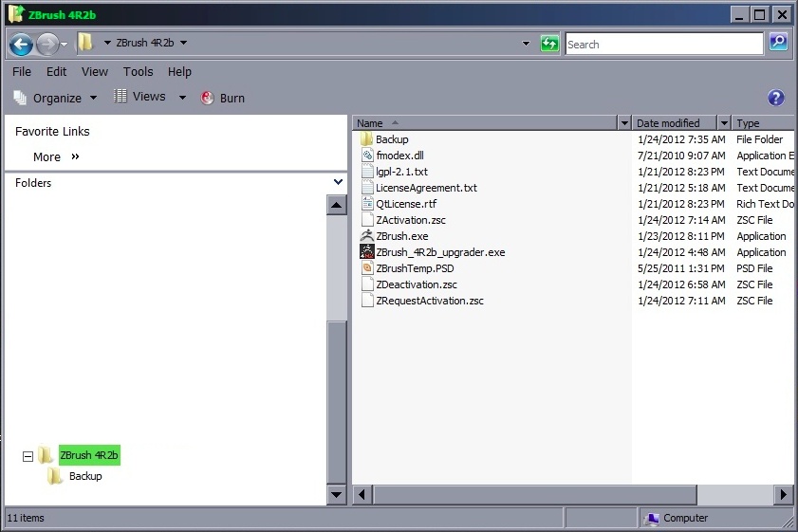Sort by the Type column header
Viewport: 798px width, 532px height.
point(764,123)
